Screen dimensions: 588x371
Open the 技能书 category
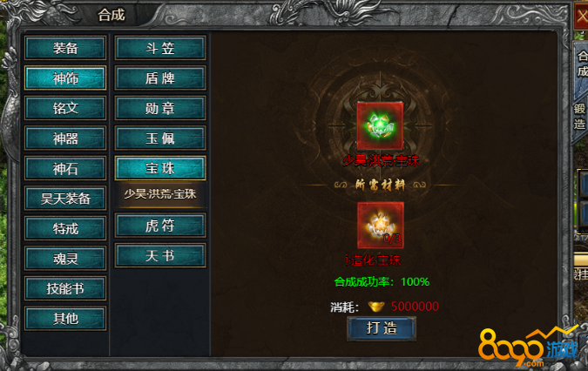[65, 288]
